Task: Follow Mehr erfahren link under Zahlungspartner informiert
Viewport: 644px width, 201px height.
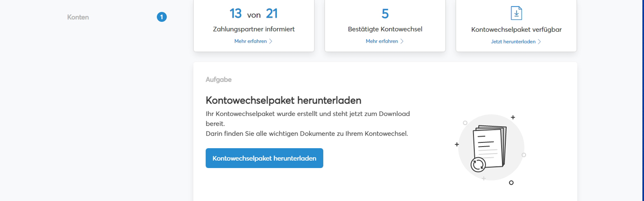Action: [x=250, y=41]
